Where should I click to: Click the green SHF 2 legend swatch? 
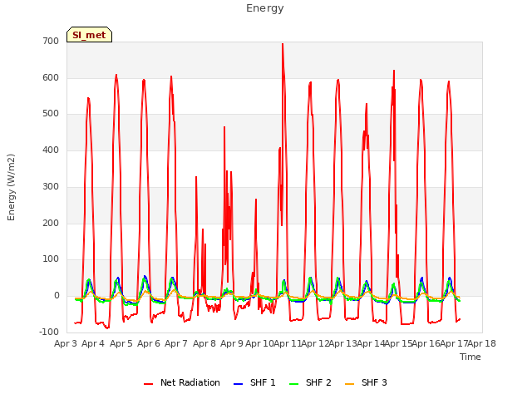pos(293,384)
